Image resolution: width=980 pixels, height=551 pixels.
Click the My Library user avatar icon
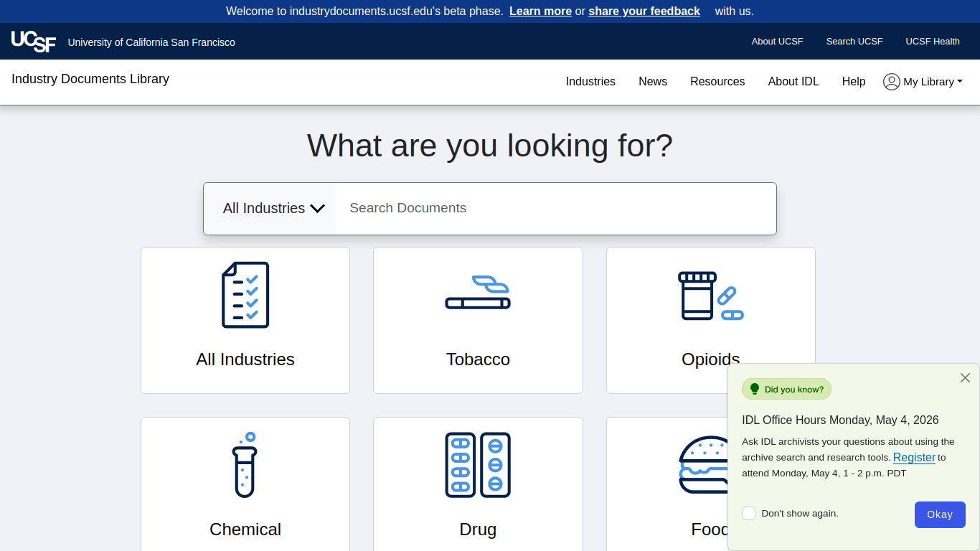[892, 82]
